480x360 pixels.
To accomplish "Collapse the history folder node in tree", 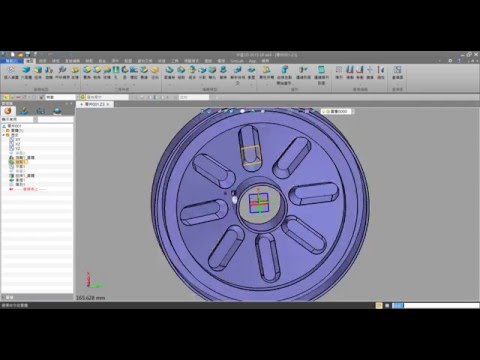I will (x=3, y=135).
